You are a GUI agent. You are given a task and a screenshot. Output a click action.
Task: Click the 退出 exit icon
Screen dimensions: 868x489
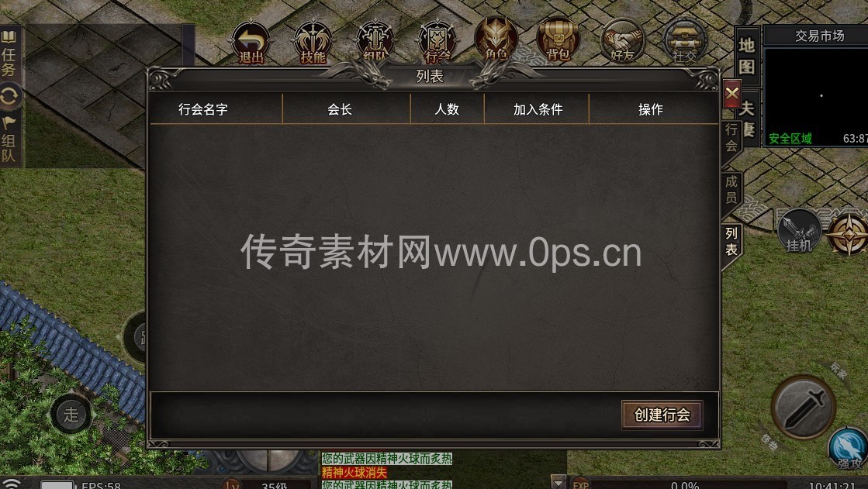251,42
